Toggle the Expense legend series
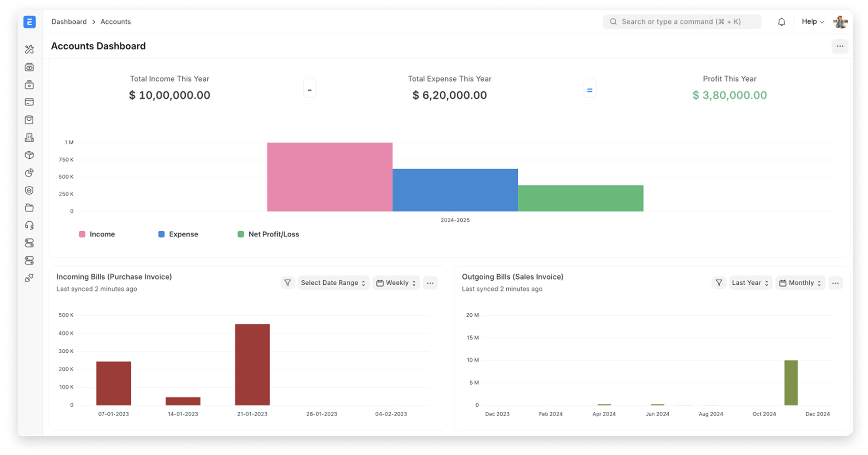Viewport: 868px width, 455px height. (x=178, y=234)
